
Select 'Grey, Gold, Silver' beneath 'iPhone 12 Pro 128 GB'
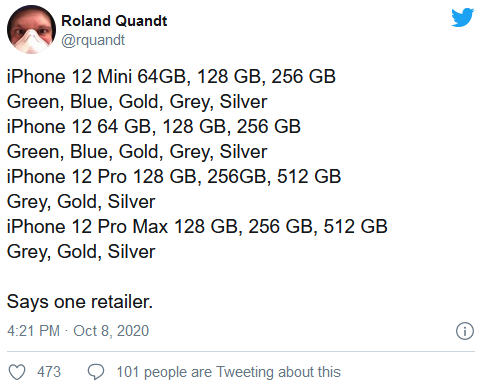pos(81,202)
